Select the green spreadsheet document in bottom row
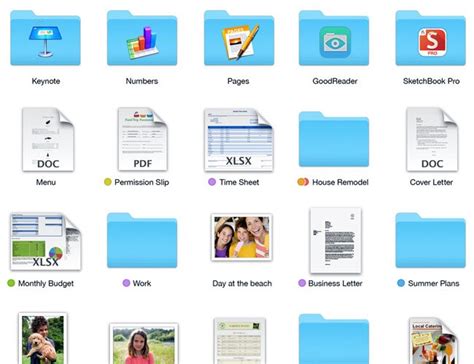Image resolution: width=474 pixels, height=364 pixels. point(239,341)
